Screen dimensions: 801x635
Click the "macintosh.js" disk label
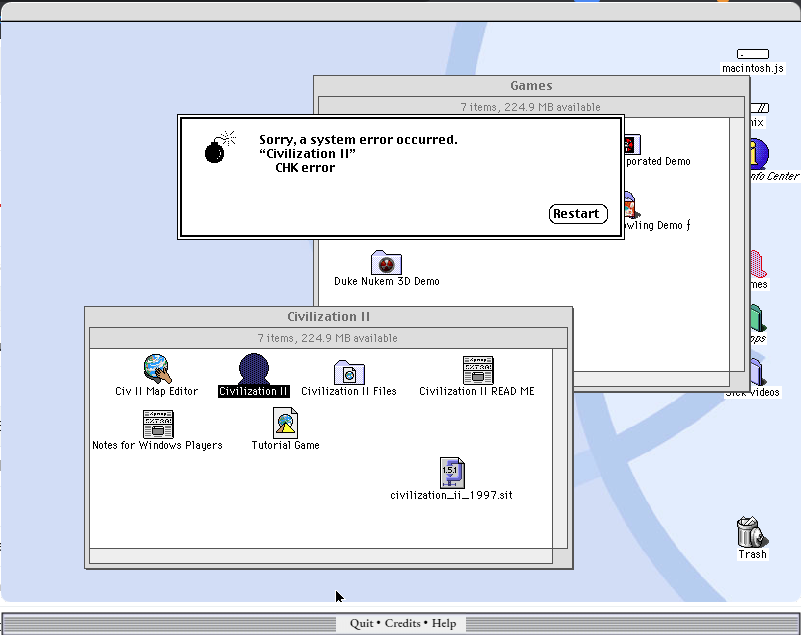tap(752, 68)
